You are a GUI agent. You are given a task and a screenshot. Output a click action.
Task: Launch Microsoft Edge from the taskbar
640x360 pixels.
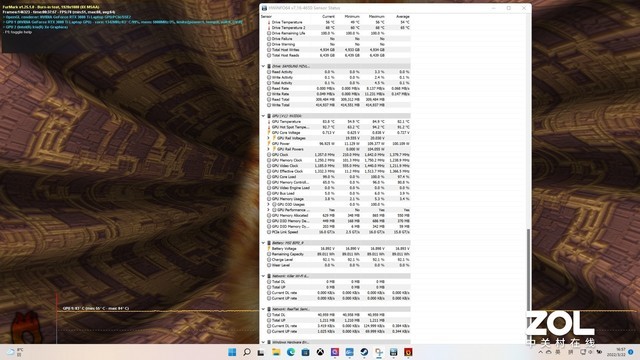(x=291, y=352)
